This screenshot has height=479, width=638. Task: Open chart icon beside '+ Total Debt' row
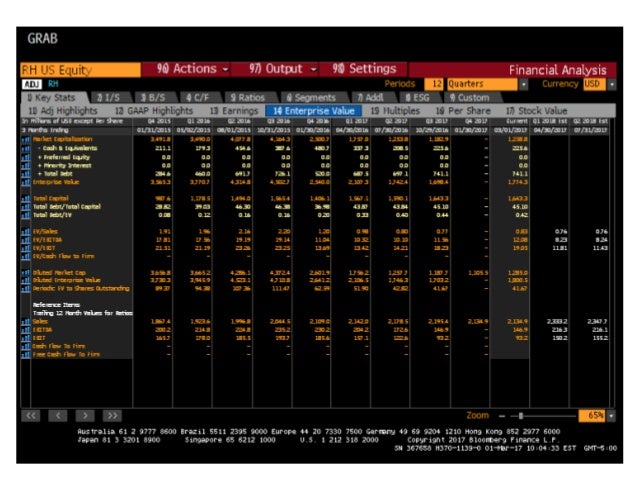(26, 174)
